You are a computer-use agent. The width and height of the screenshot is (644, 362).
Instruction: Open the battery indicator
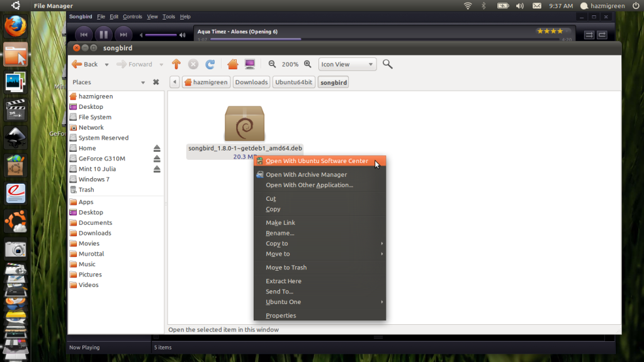click(503, 6)
